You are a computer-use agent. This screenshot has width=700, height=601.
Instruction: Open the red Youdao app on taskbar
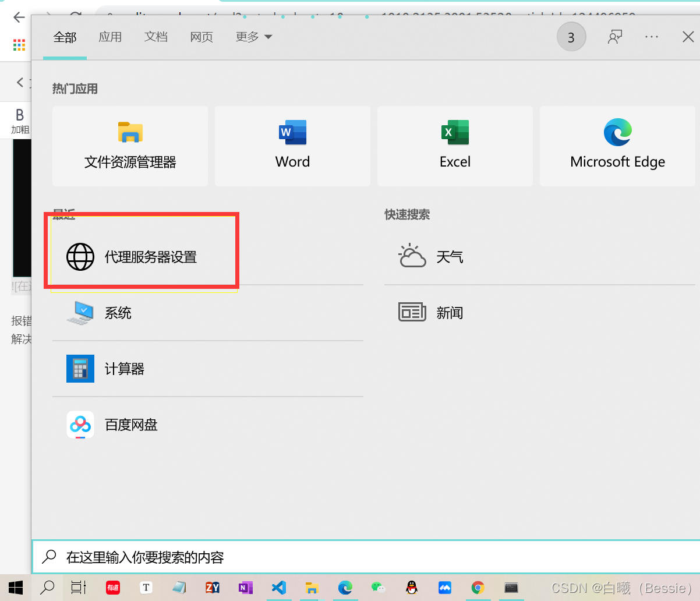[112, 588]
